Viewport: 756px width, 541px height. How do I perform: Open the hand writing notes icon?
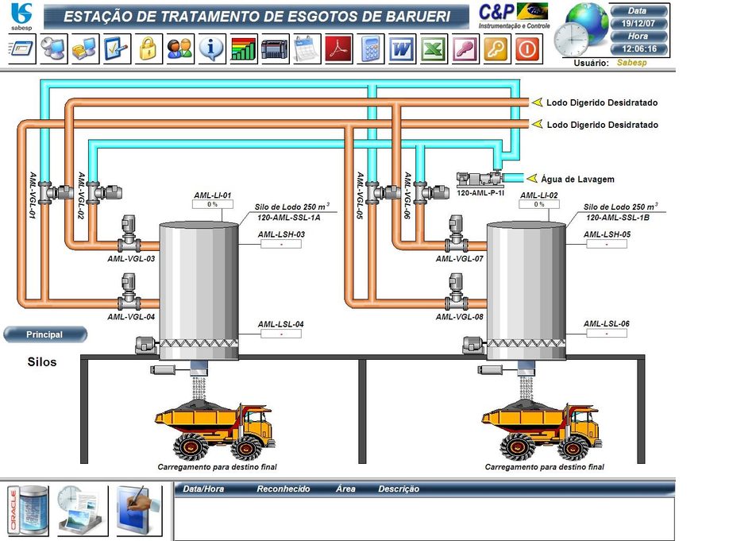pos(140,511)
